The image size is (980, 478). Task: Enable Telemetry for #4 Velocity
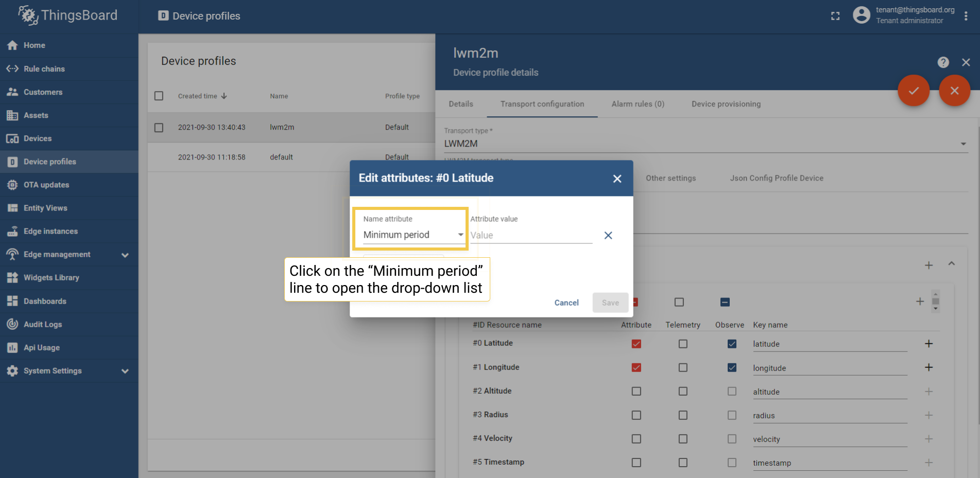[x=683, y=439]
